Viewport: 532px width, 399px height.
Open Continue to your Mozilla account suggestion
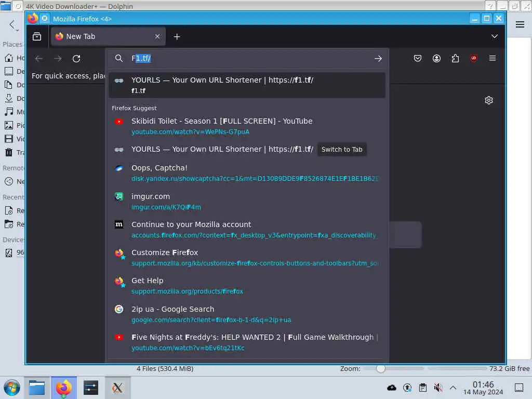tap(247, 229)
